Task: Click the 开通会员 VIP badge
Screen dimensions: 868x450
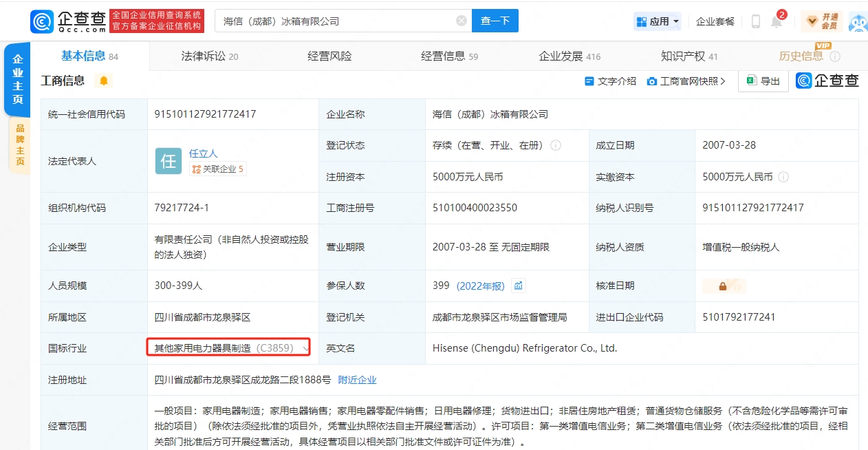Action: pyautogui.click(x=821, y=21)
